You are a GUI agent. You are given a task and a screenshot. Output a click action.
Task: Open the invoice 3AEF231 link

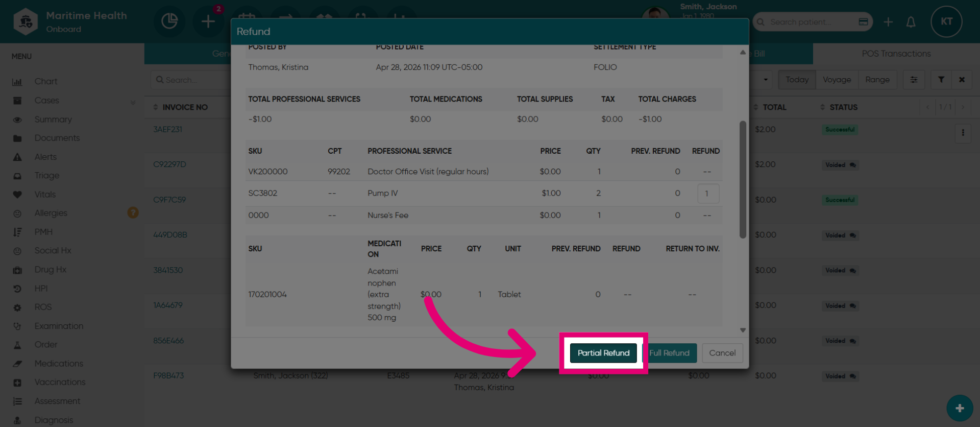pyautogui.click(x=167, y=130)
